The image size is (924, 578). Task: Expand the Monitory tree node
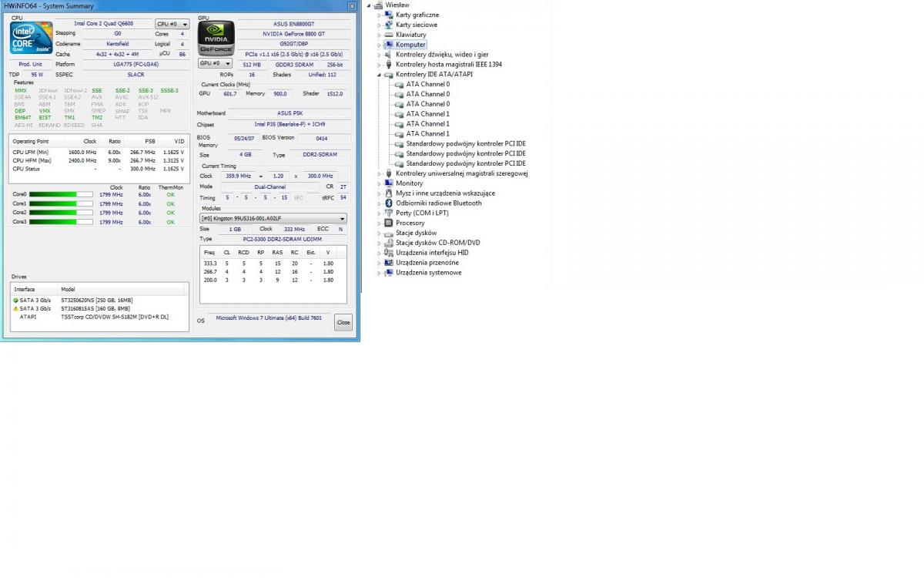point(380,183)
